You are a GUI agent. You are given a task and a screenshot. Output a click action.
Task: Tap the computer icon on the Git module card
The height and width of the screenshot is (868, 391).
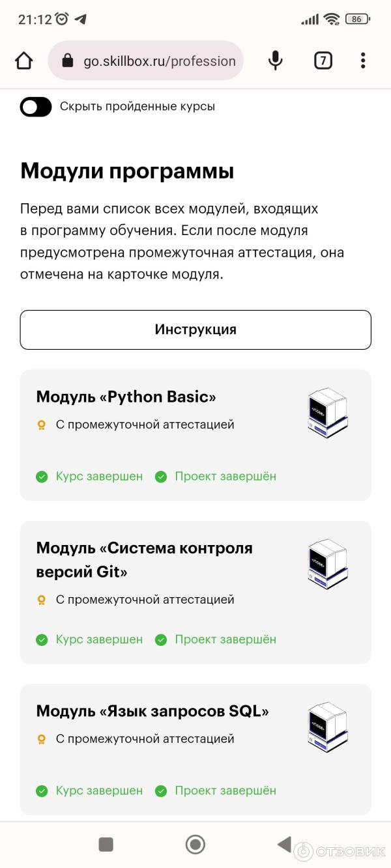point(328,564)
